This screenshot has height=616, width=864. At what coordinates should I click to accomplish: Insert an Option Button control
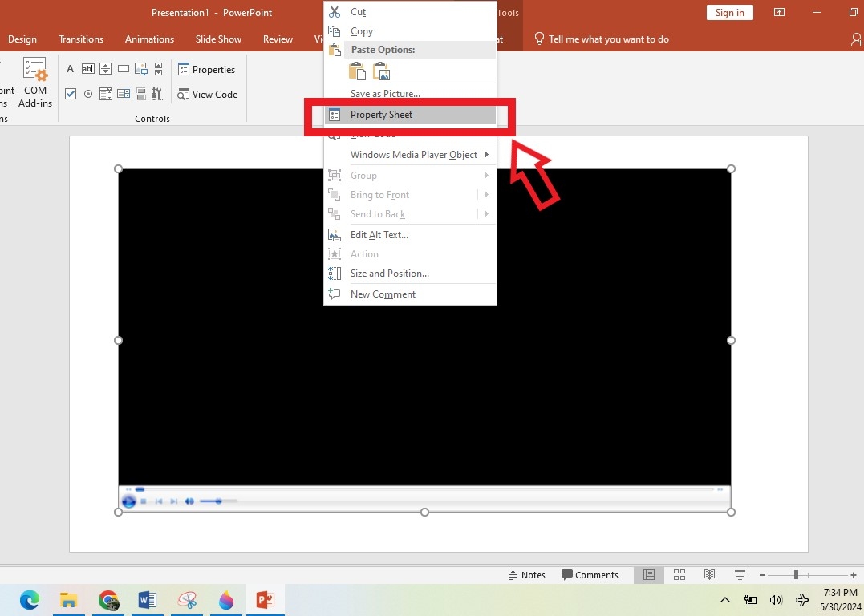pos(88,94)
